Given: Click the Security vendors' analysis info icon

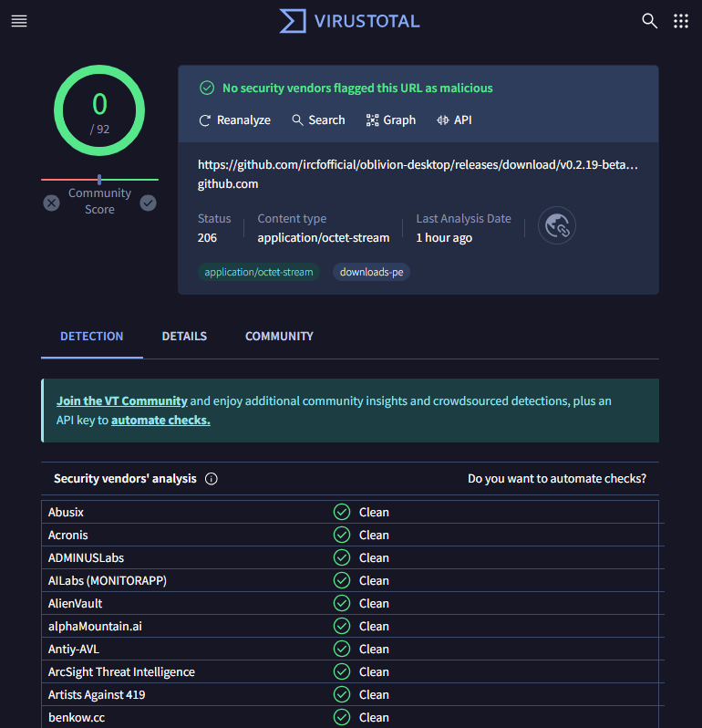Looking at the screenshot, I should click(212, 479).
